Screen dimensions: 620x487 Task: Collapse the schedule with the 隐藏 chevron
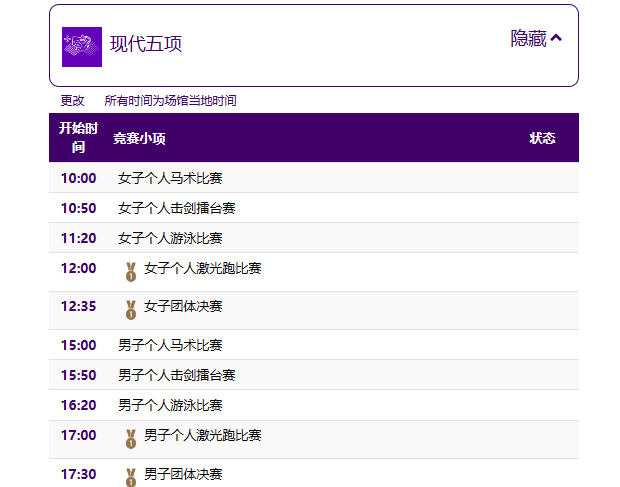[x=557, y=38]
